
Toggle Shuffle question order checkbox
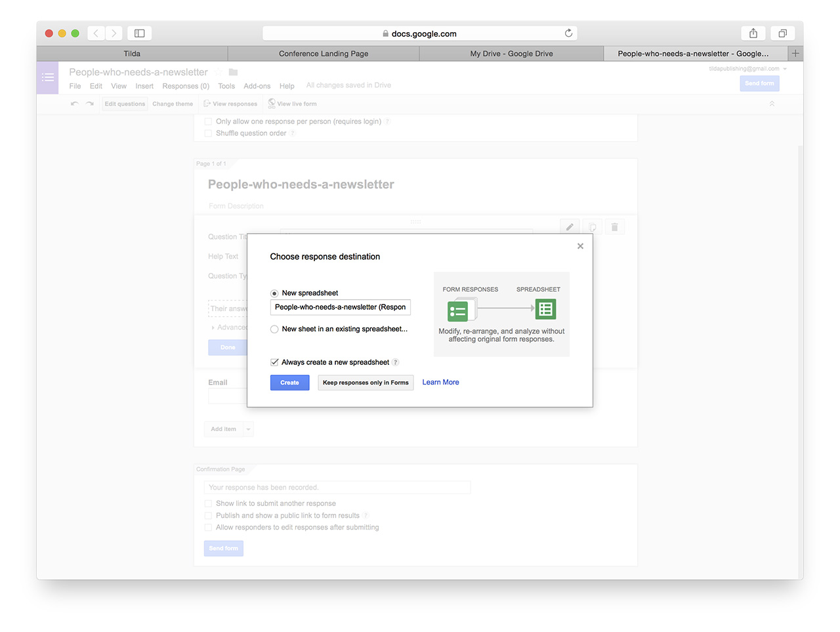[x=208, y=133]
